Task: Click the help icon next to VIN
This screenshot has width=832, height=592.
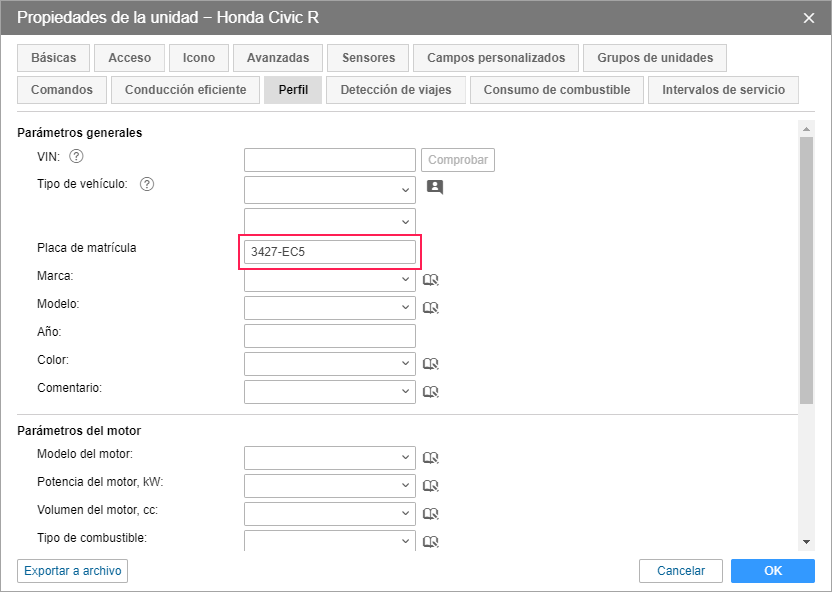Action: (76, 156)
